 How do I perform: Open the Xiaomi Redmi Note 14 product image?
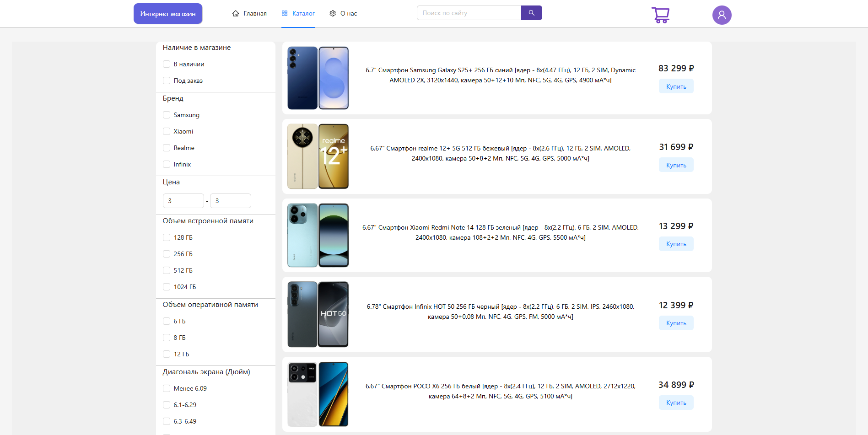pos(318,235)
